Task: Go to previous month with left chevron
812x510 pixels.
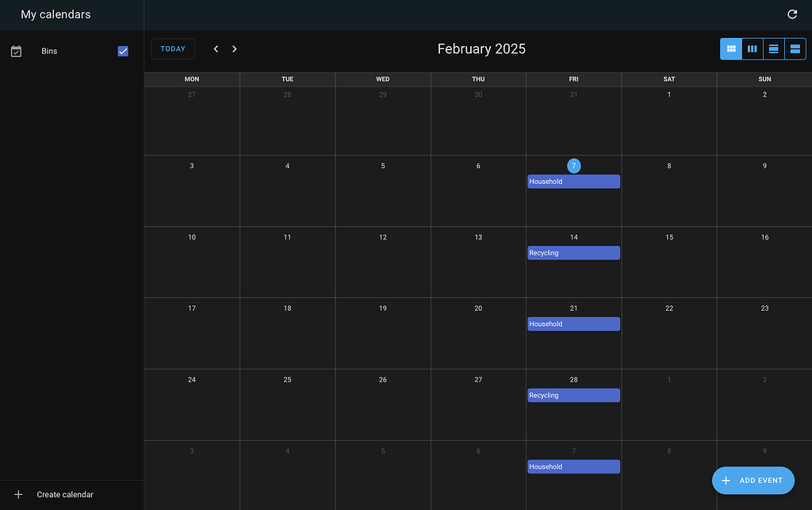Action: [x=216, y=48]
